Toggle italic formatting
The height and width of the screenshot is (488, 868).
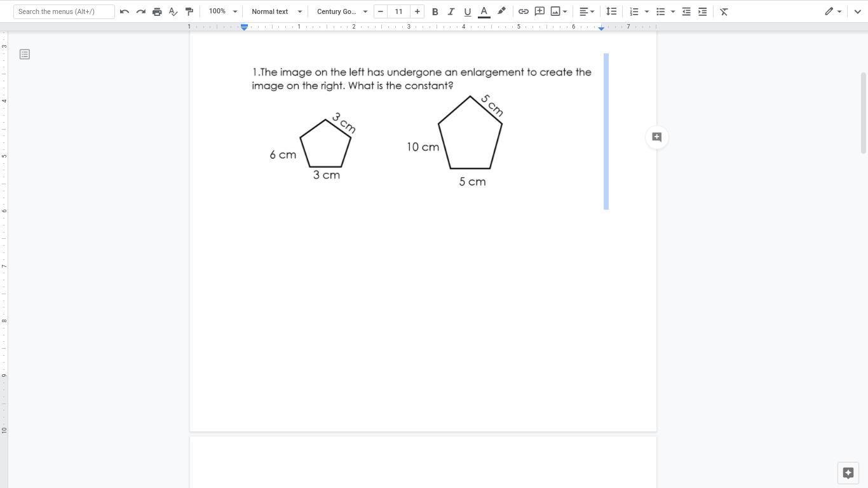(451, 11)
